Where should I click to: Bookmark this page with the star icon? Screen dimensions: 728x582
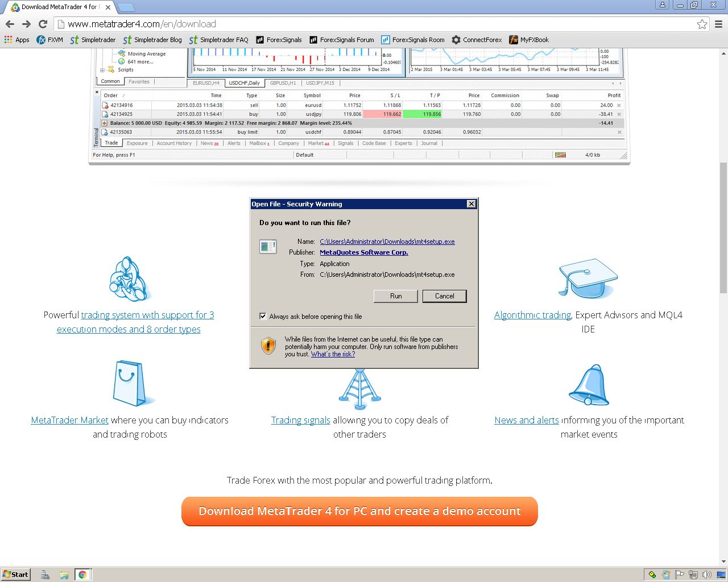point(702,24)
